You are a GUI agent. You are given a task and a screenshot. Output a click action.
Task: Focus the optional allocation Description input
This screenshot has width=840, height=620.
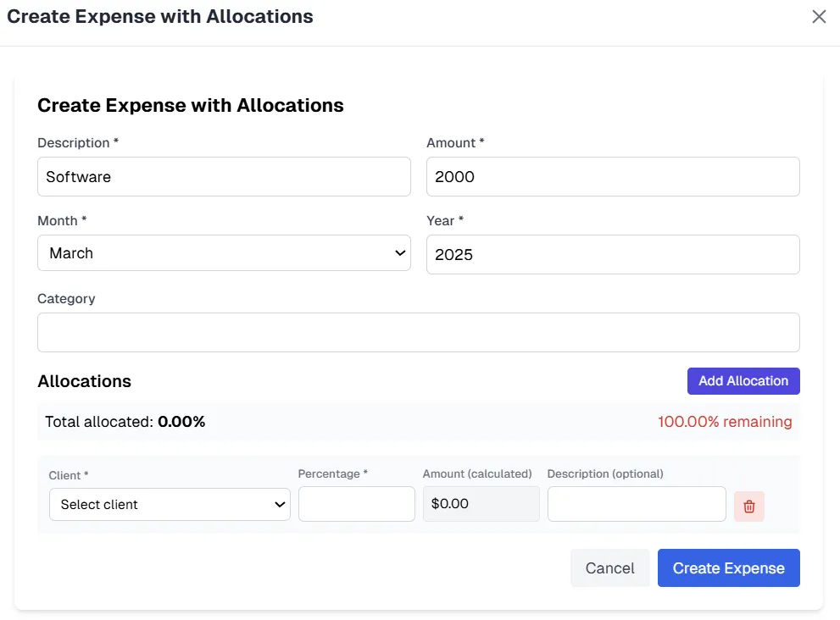(636, 504)
